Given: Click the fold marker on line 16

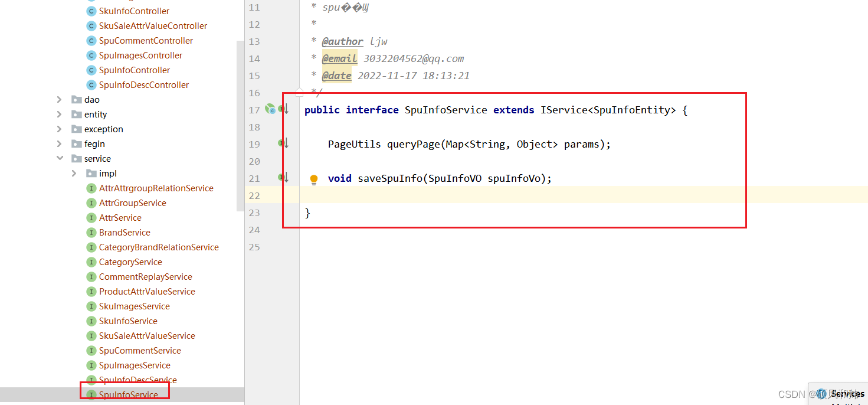Looking at the screenshot, I should click(x=300, y=92).
